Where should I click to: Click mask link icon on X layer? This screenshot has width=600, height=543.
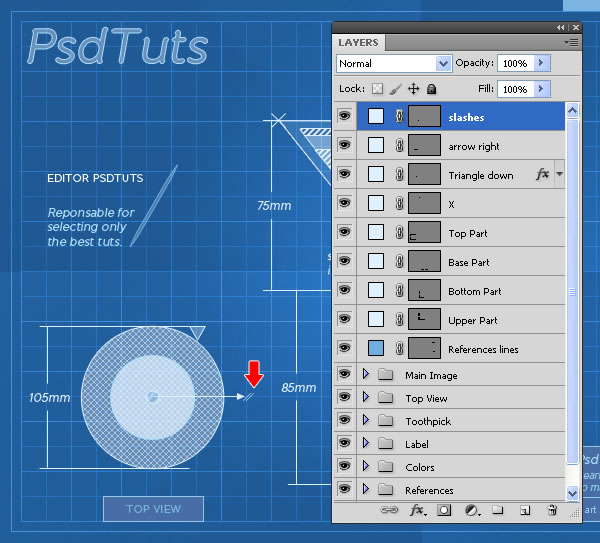(x=399, y=203)
